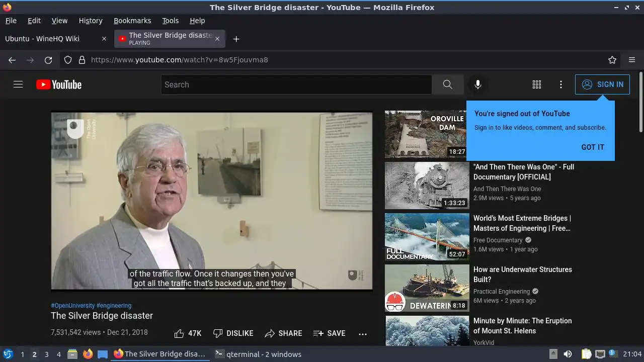Open Firefox application hamburger menu
The image size is (644, 362).
click(632, 60)
